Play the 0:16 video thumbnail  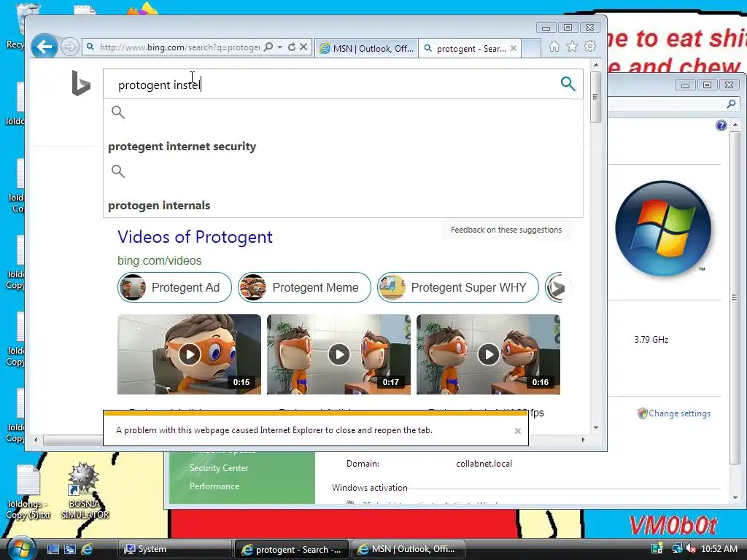(x=488, y=354)
